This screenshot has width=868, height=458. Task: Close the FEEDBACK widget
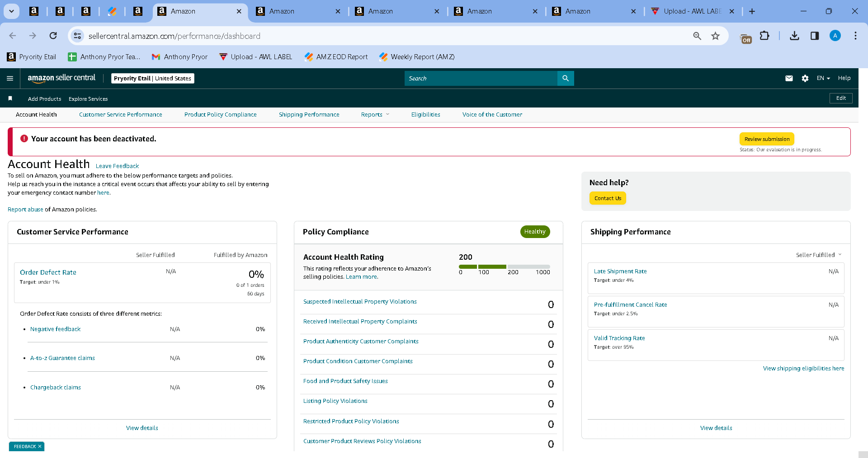pyautogui.click(x=40, y=447)
